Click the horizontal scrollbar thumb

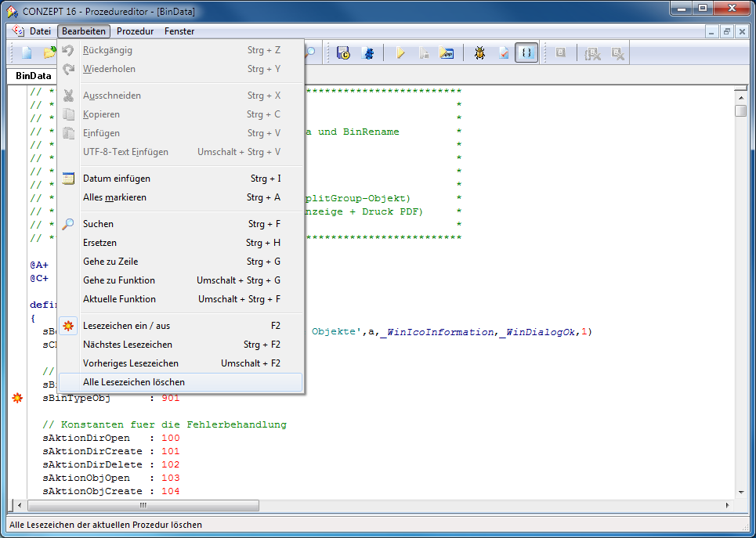point(143,505)
